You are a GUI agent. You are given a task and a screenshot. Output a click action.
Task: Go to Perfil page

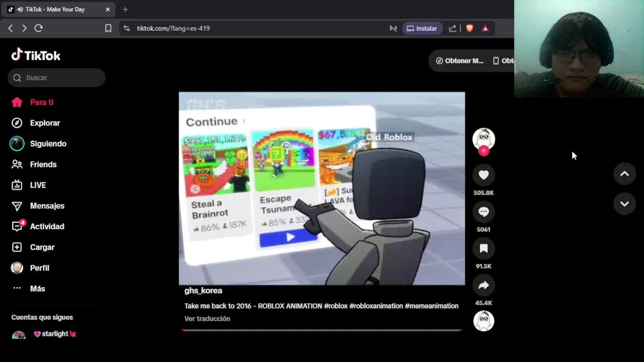click(x=30, y=268)
